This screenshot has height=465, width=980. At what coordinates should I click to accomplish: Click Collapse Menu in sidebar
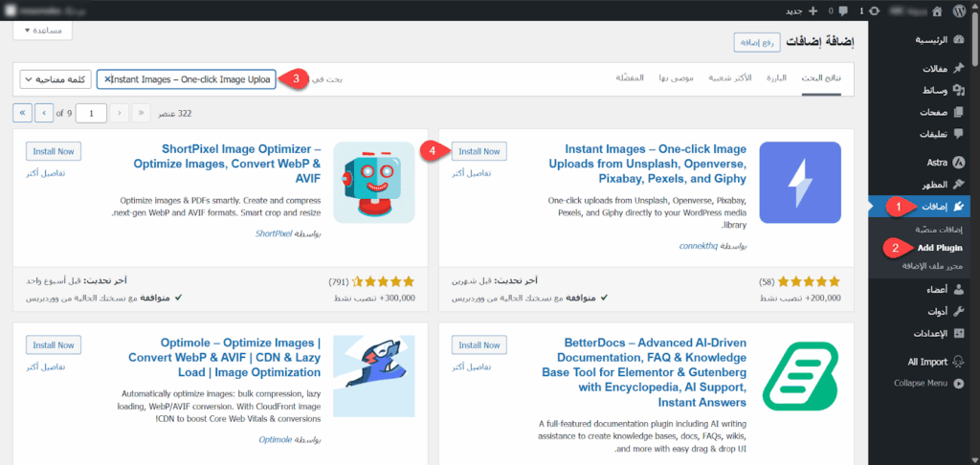coord(928,383)
